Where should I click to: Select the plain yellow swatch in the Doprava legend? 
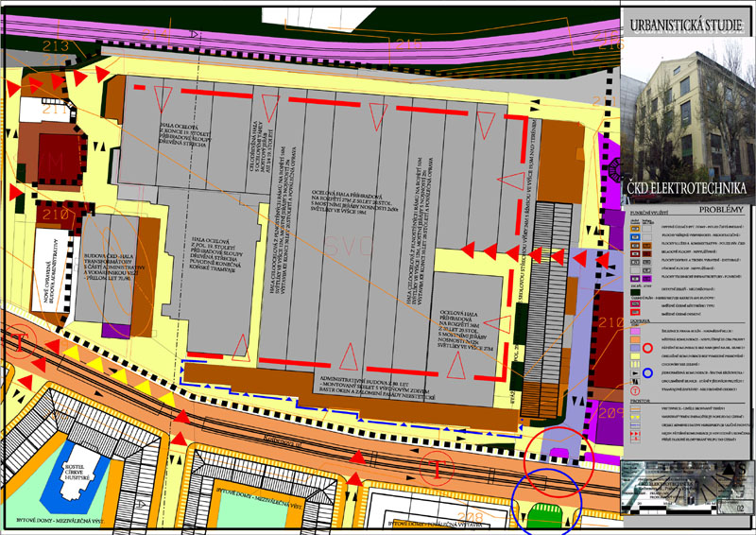coord(635,356)
